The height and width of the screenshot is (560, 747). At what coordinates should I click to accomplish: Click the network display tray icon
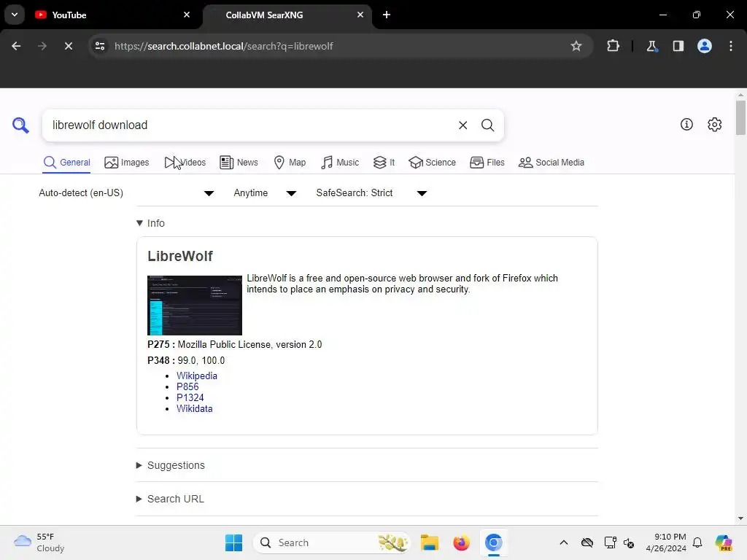pyautogui.click(x=610, y=542)
